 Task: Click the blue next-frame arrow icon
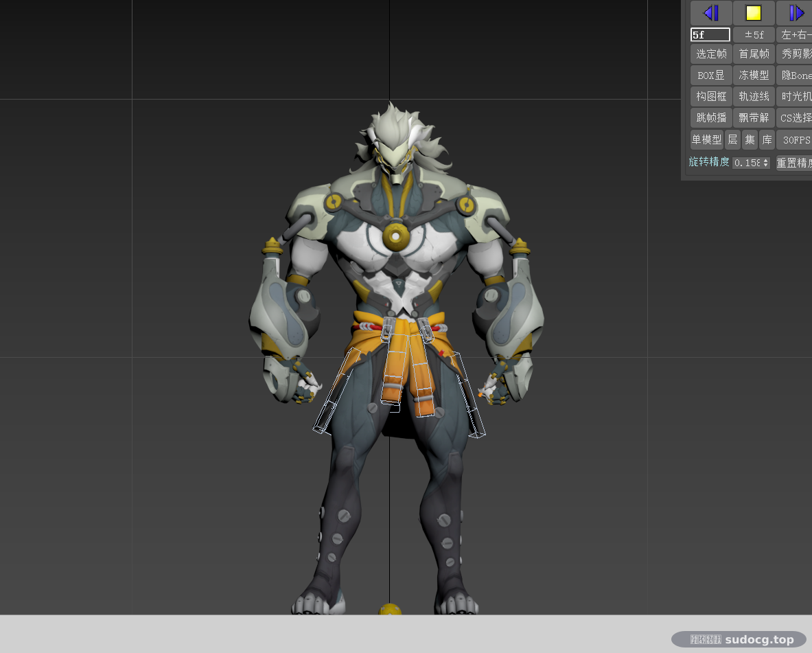[x=796, y=13]
